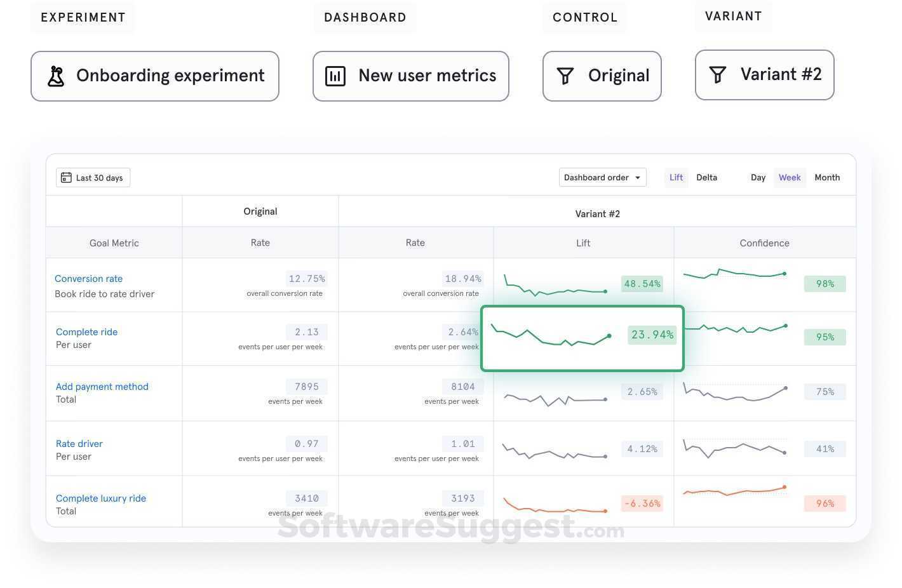Click the bar chart icon on New user metrics
This screenshot has height=588, width=902.
pyautogui.click(x=335, y=76)
